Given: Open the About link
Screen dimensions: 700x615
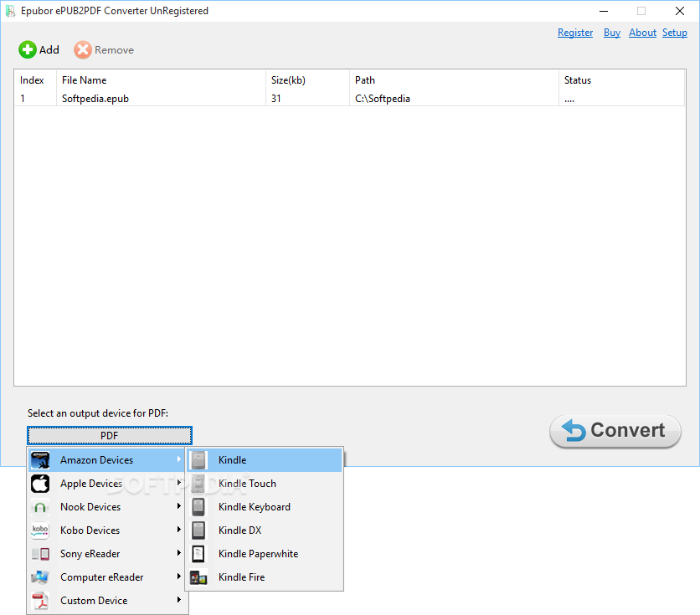Looking at the screenshot, I should pyautogui.click(x=642, y=33).
